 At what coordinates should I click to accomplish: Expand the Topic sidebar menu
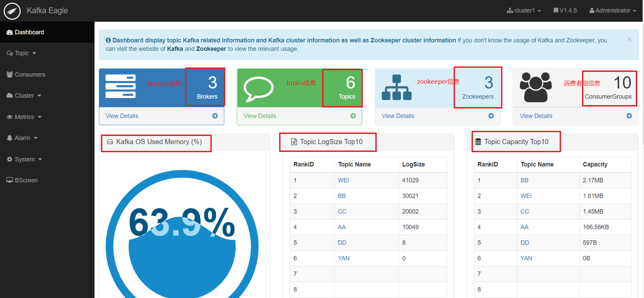tap(47, 53)
